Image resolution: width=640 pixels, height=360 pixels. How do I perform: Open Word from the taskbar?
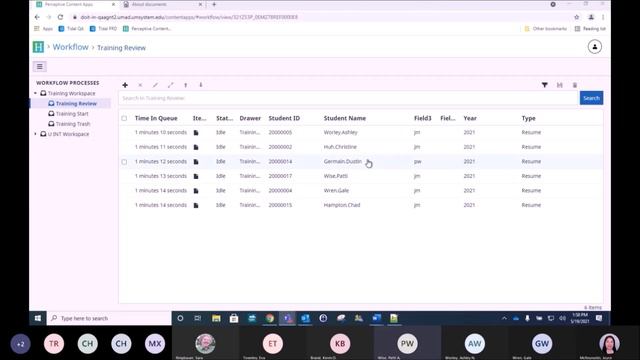[376, 318]
